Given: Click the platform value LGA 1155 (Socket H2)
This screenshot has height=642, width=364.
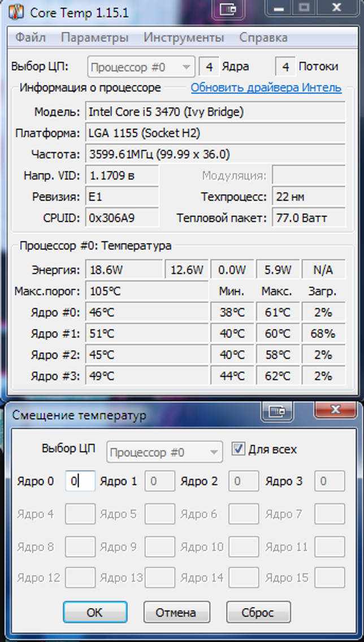Looking at the screenshot, I should coord(215,133).
